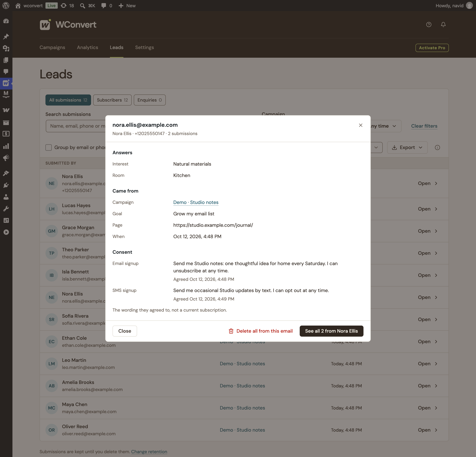Click the New plus item
The height and width of the screenshot is (457, 476).
pos(127,5)
